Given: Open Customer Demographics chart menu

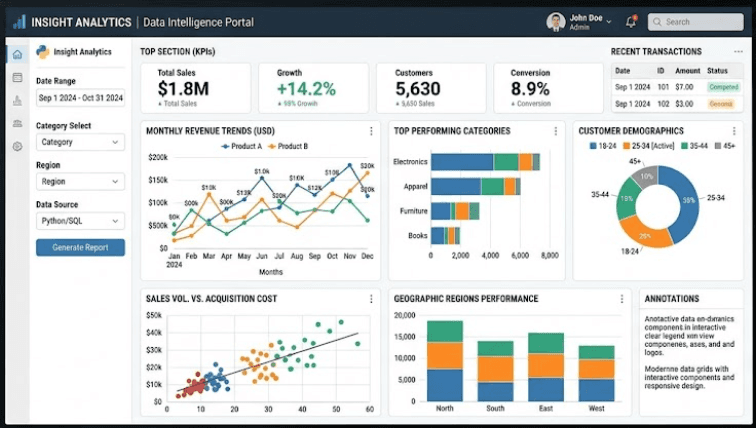Looking at the screenshot, I should coord(734,131).
